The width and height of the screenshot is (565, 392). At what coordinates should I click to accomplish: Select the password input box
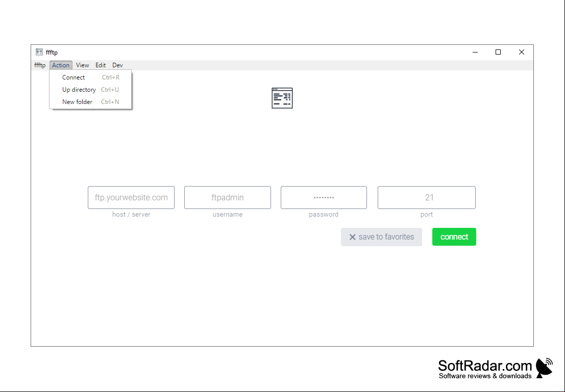[x=324, y=197]
